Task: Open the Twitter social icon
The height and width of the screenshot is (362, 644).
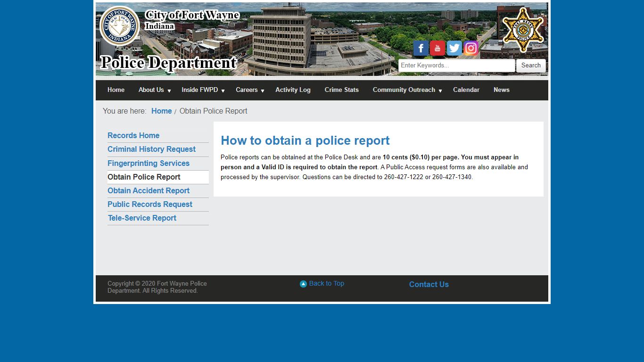Action: click(454, 48)
